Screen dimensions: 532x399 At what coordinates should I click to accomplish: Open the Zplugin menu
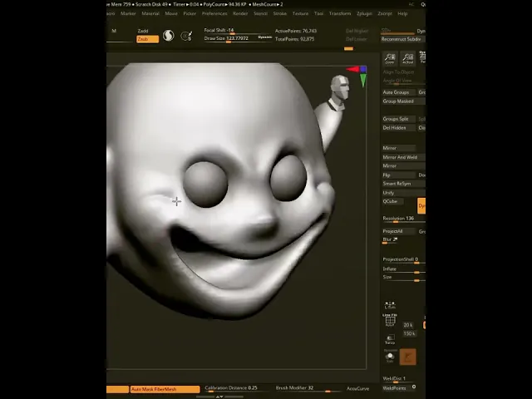click(x=364, y=13)
